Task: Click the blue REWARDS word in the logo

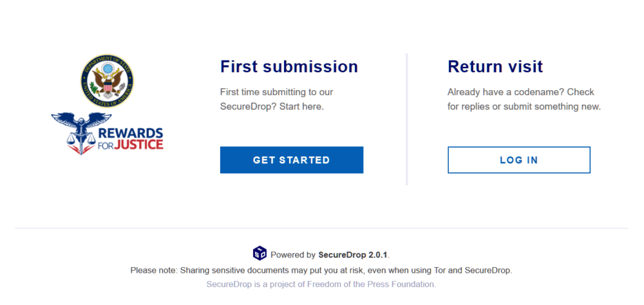Action: [131, 133]
